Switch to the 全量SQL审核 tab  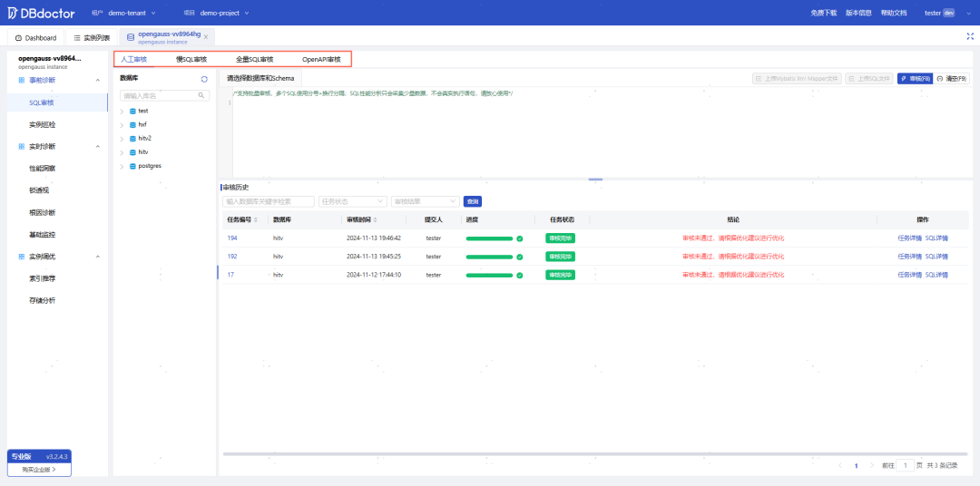tap(254, 60)
